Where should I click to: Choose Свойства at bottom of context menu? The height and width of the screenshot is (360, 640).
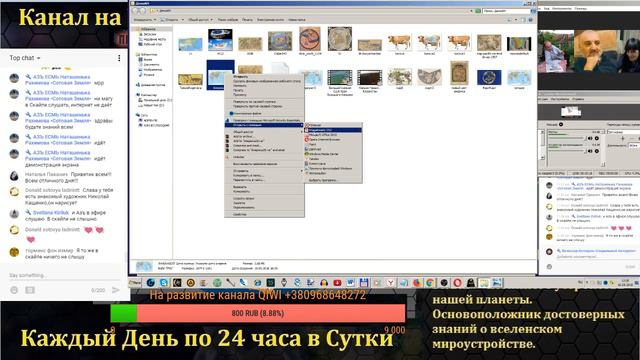point(264,214)
